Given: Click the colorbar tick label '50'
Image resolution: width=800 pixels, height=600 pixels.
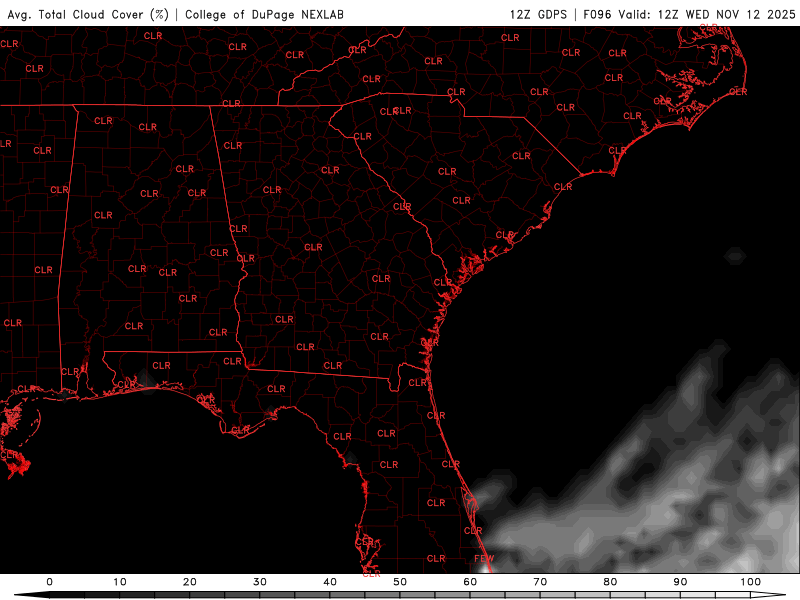Looking at the screenshot, I should [x=400, y=582].
